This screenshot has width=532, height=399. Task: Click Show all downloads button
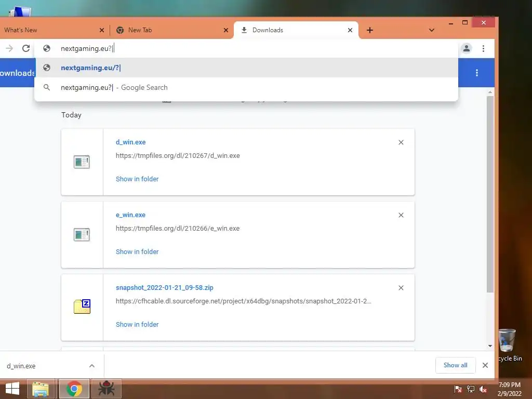pos(455,365)
